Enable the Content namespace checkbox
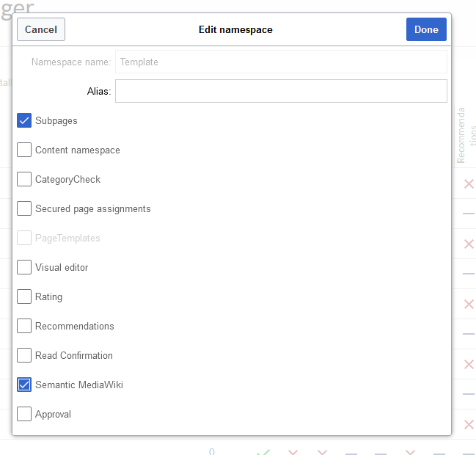 coord(24,150)
